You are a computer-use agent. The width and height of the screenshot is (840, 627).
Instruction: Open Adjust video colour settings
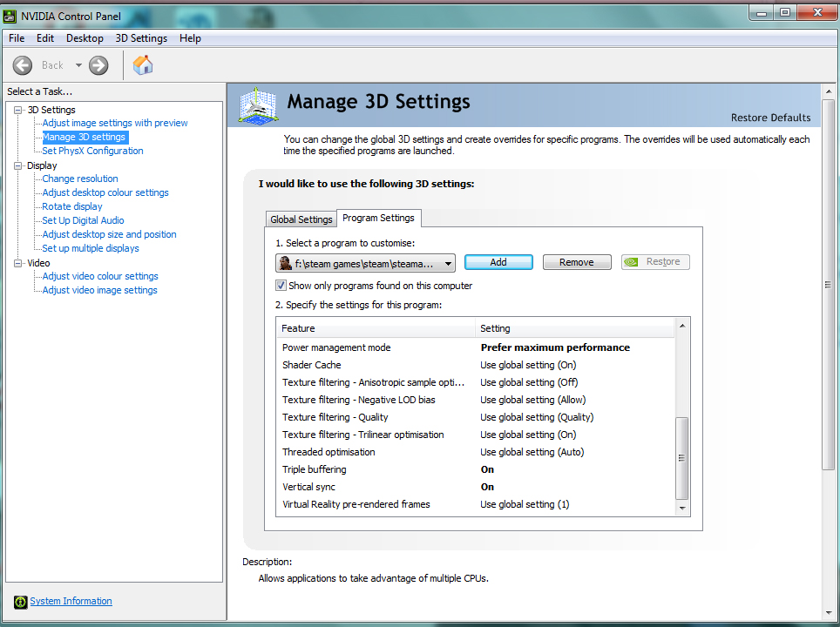(100, 276)
